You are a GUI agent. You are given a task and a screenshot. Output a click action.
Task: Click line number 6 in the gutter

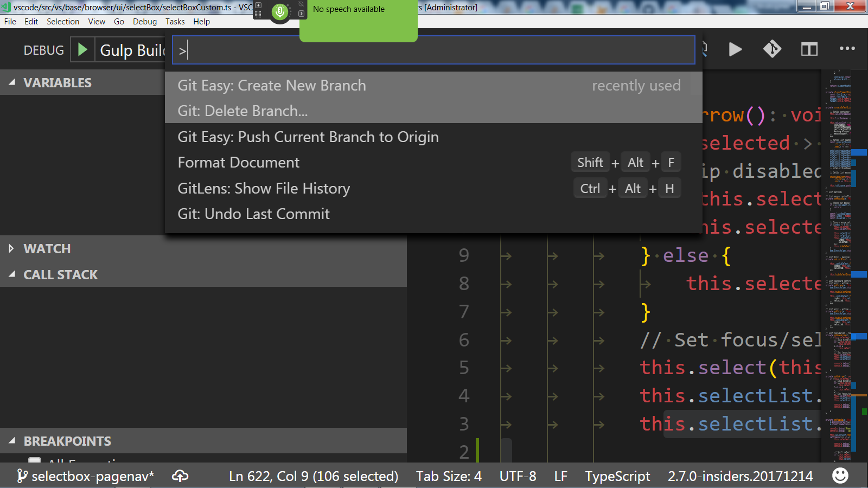[x=464, y=340]
